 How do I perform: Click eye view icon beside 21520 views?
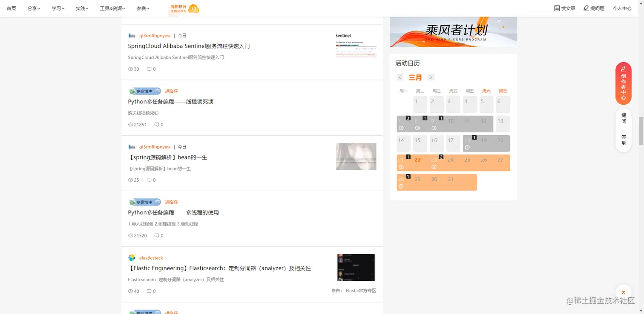click(x=130, y=236)
